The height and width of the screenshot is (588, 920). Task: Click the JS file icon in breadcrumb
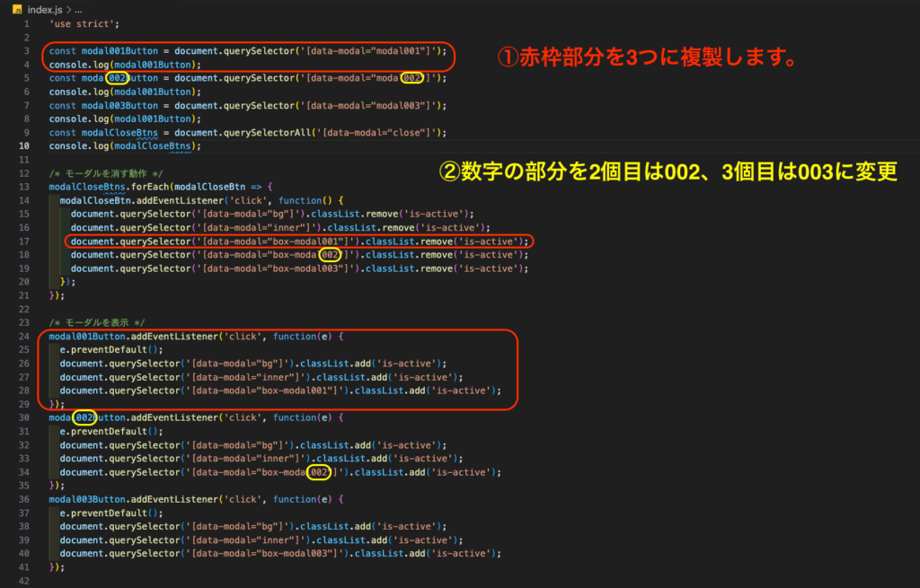coord(17,8)
